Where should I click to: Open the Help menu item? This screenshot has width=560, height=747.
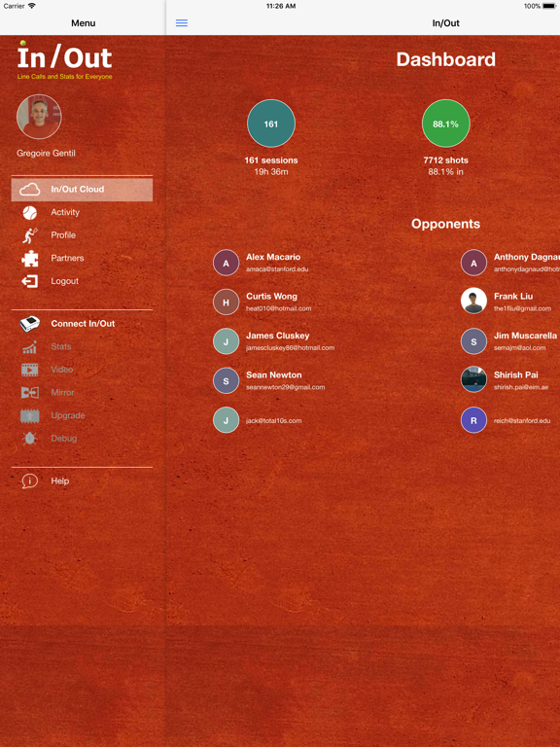82,481
